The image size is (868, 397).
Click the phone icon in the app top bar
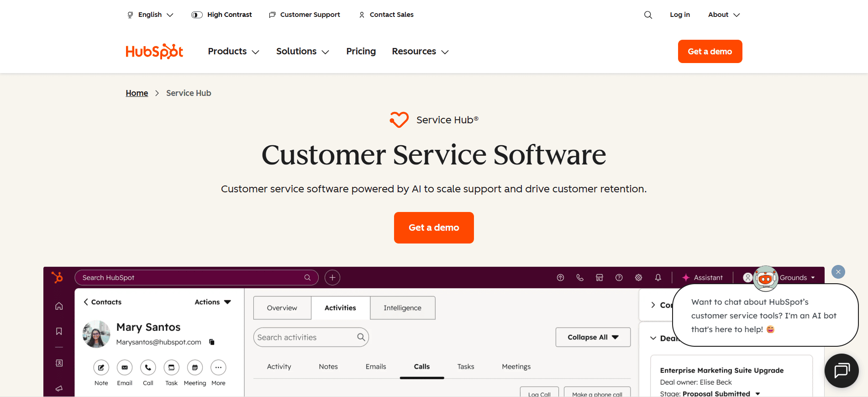580,277
